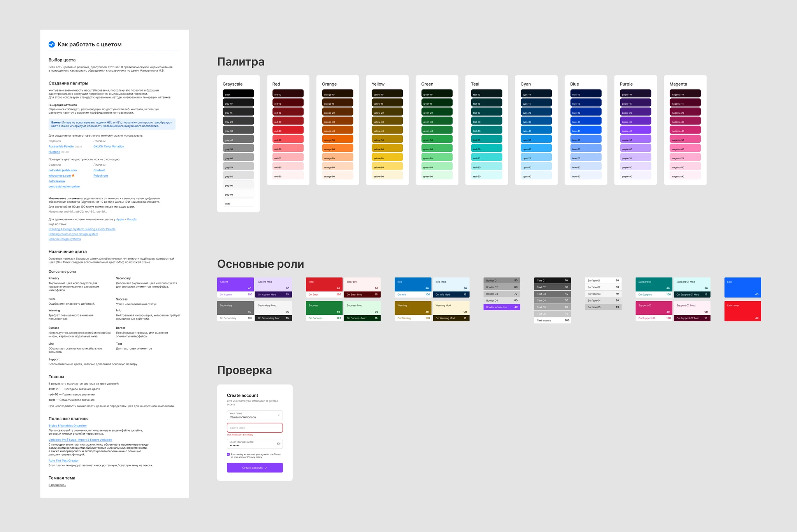Click the blue logo icon beside the title
797x532 pixels.
(52, 44)
